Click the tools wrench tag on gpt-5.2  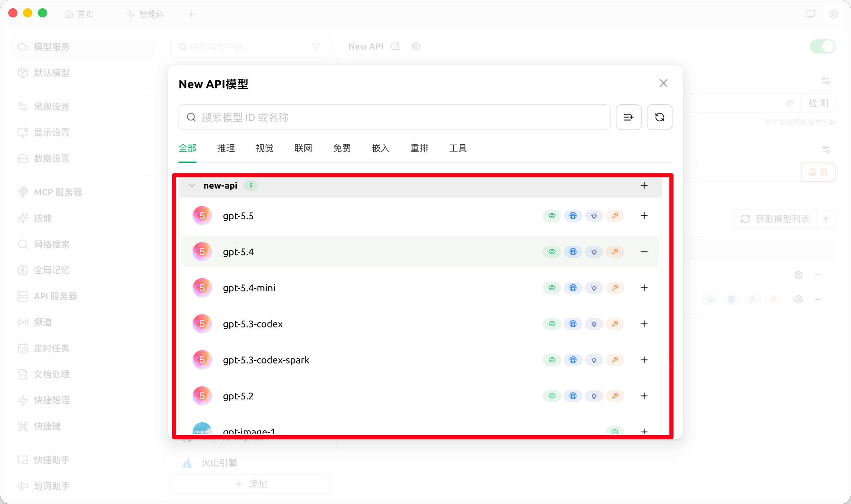[615, 396]
